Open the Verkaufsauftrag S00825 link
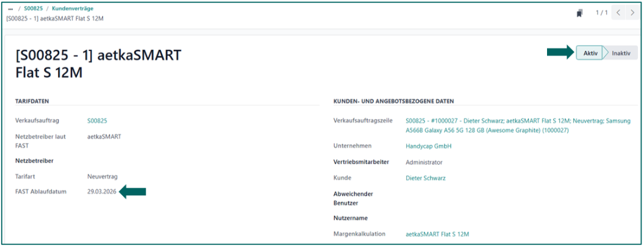Viewport: 644px width, 246px height. [x=97, y=121]
